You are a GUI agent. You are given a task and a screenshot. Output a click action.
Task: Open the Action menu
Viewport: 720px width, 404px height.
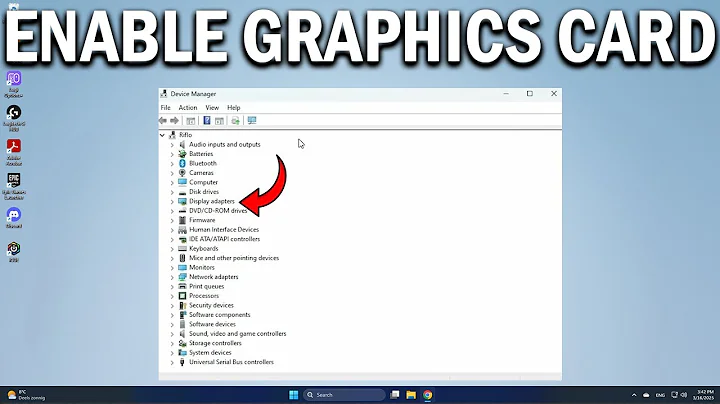[187, 107]
